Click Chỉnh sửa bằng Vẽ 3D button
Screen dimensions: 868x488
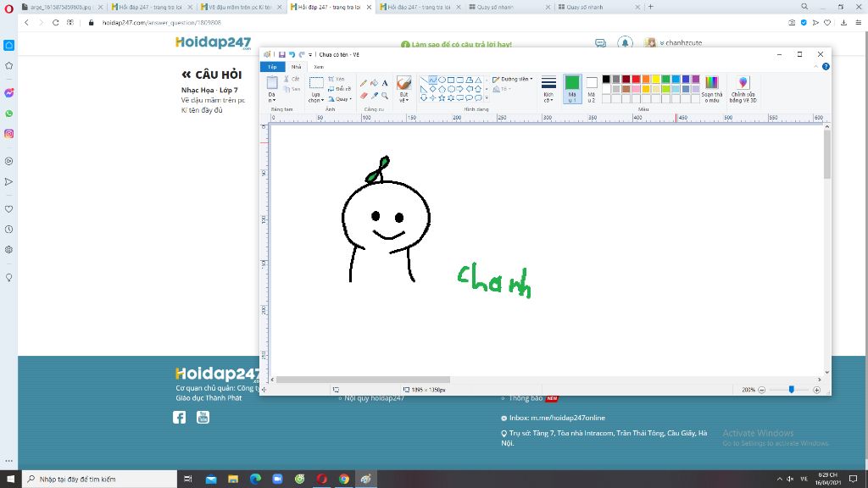pyautogui.click(x=743, y=88)
